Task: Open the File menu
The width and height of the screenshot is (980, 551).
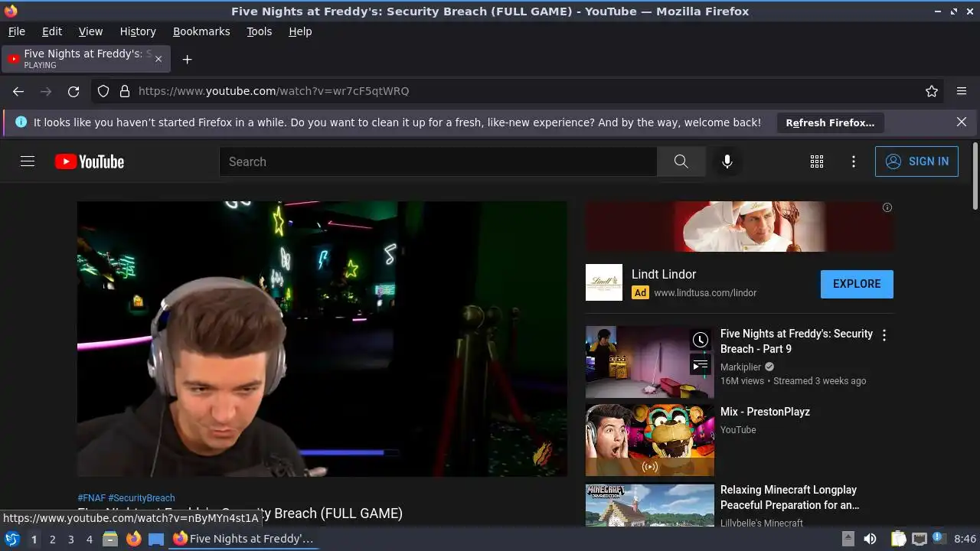Action: [16, 31]
